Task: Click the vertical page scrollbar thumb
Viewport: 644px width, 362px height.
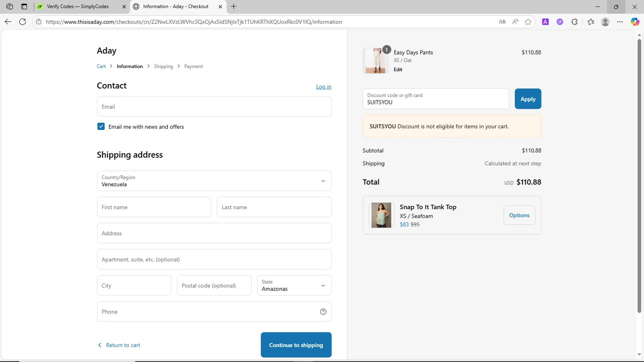Action: [639, 176]
